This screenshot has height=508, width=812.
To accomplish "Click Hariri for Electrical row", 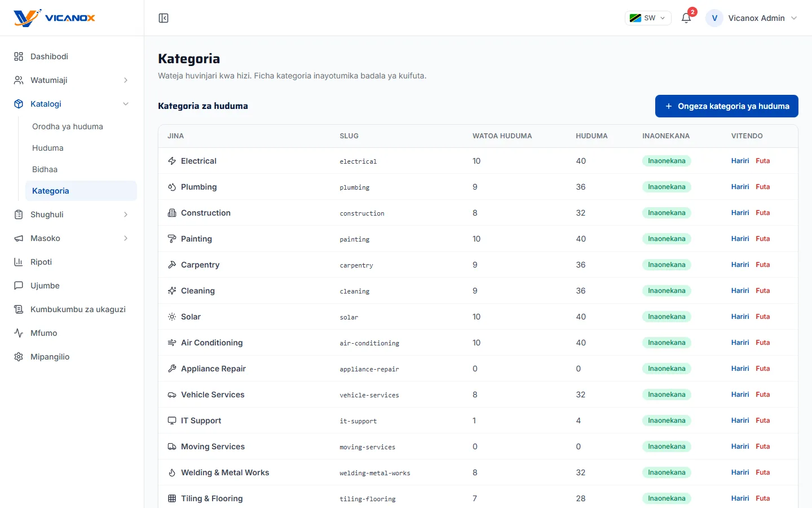I will (x=740, y=161).
